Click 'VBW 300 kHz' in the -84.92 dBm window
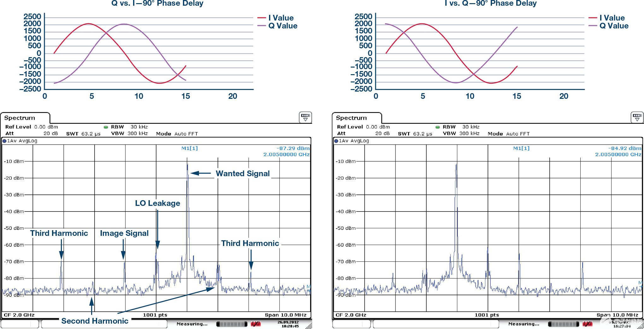The width and height of the screenshot is (644, 329). click(x=461, y=134)
